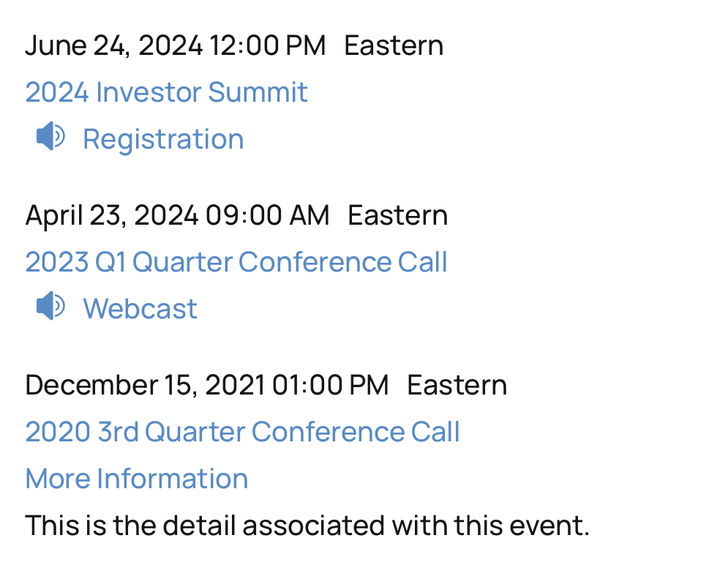Click the speaker icon beside Registration

50,137
